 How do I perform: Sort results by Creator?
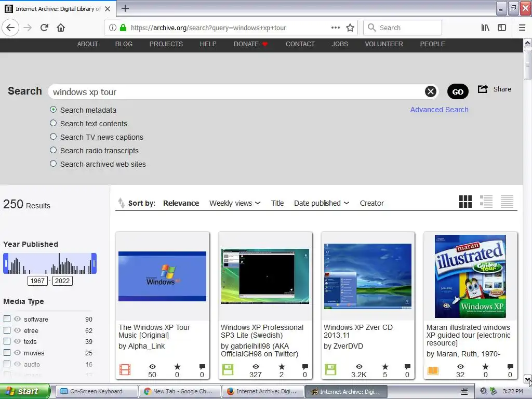[x=372, y=203]
